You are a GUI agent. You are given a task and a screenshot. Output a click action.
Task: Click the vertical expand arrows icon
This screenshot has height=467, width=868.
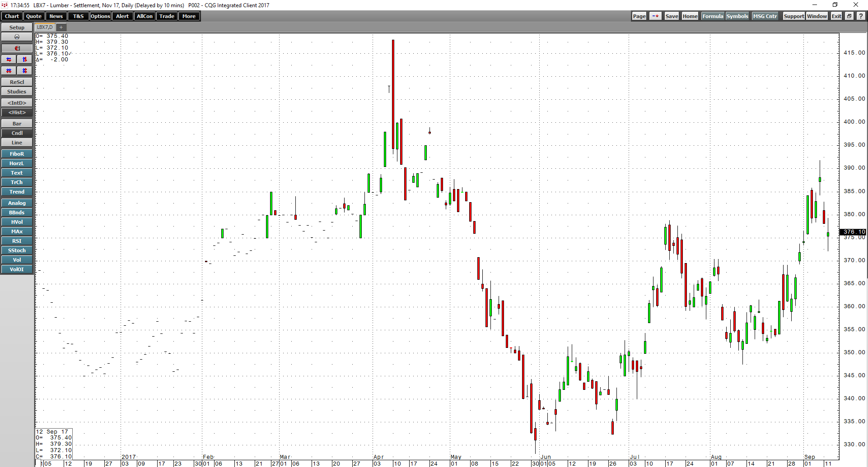(25, 60)
